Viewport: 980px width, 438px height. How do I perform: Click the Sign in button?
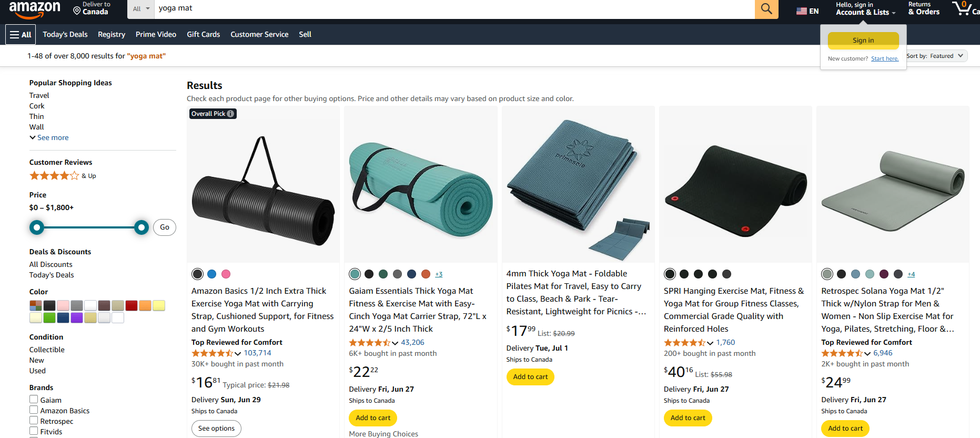click(x=863, y=40)
